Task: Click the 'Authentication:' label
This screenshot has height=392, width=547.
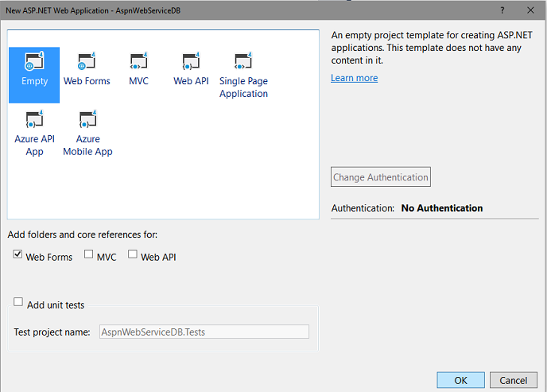Action: pyautogui.click(x=363, y=208)
